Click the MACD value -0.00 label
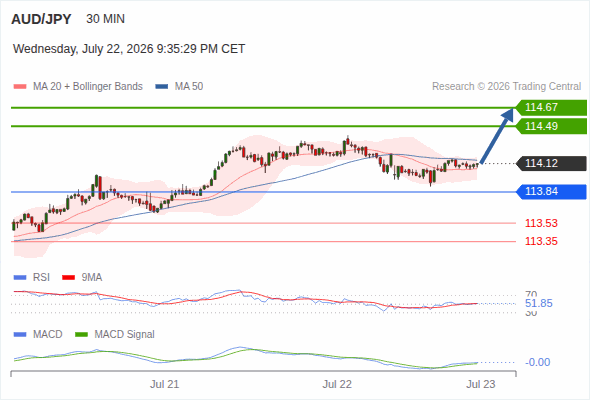590x400 pixels. pyautogui.click(x=538, y=362)
